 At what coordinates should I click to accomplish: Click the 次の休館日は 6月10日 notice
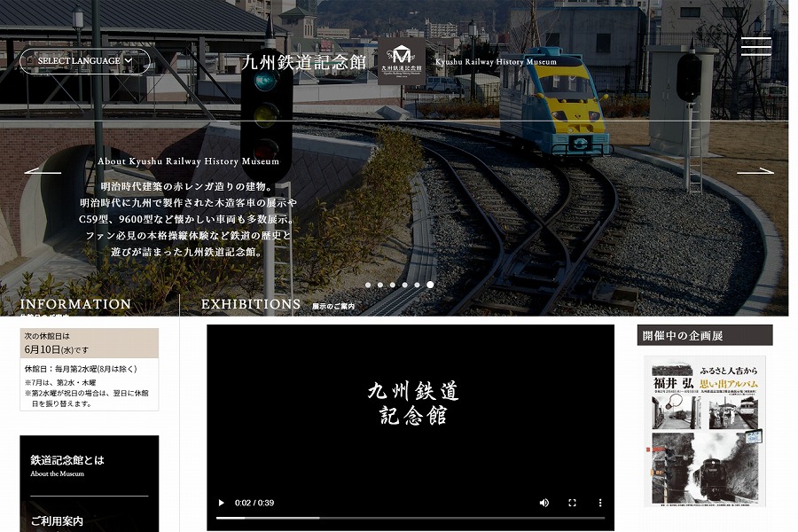[89, 343]
